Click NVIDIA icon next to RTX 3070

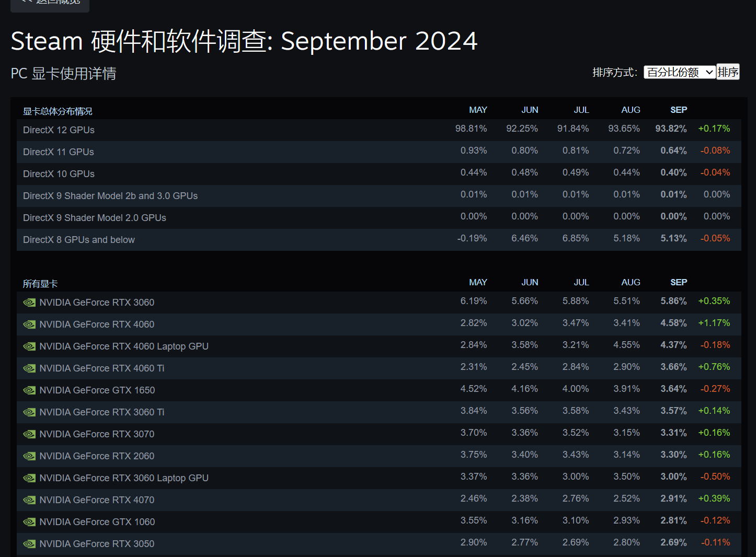pos(29,434)
